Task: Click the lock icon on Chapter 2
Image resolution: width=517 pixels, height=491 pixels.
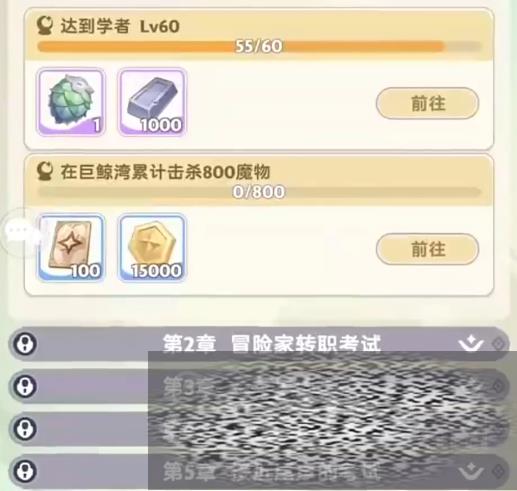Action: (25, 344)
